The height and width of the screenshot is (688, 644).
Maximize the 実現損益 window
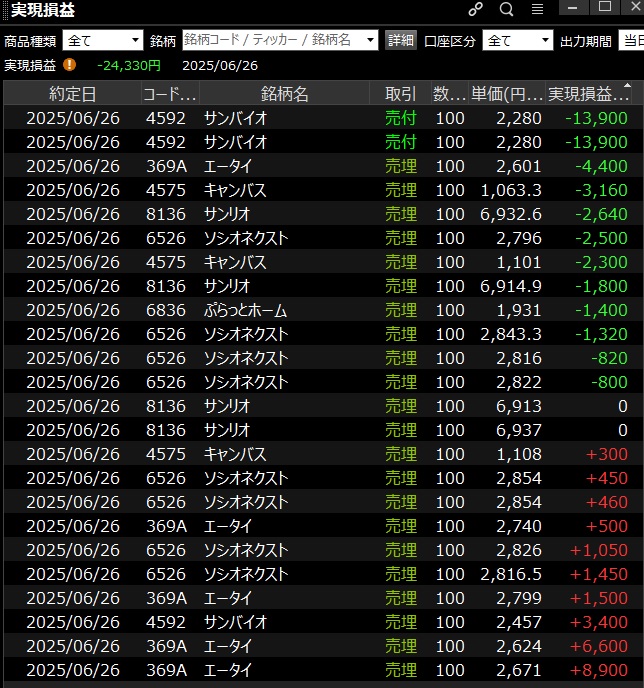[605, 7]
